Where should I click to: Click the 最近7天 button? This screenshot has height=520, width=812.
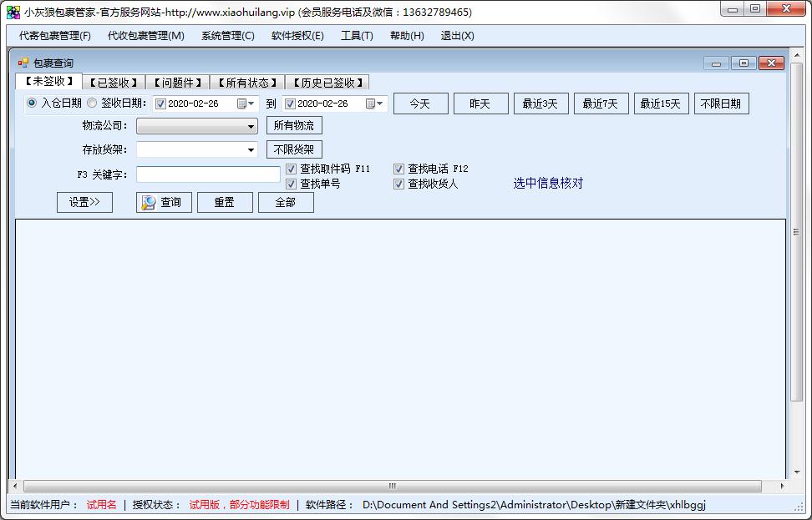600,103
